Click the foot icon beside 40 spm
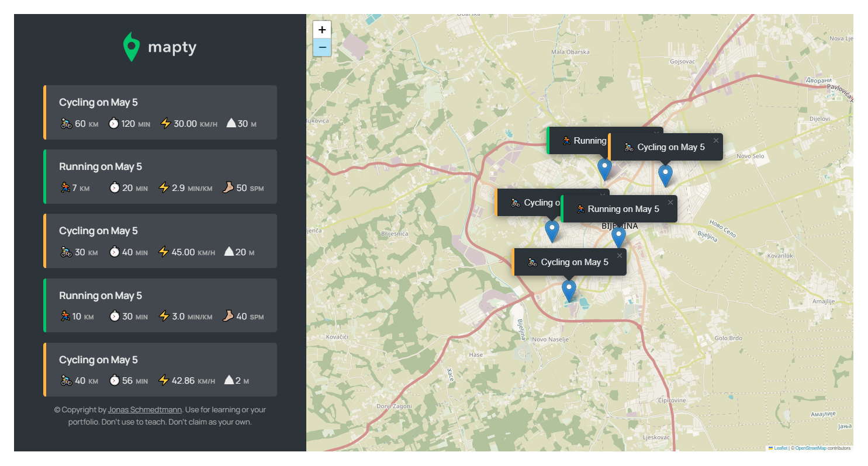Screen dimensions: 868x466 pyautogui.click(x=228, y=317)
